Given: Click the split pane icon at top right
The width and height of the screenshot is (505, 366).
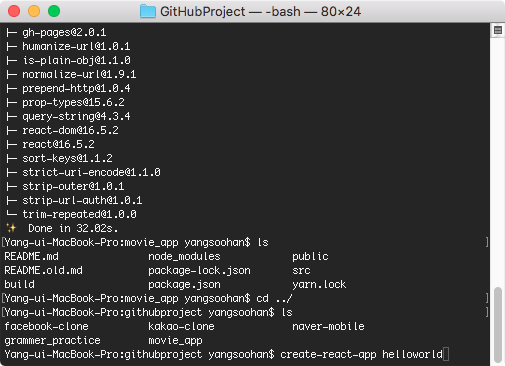Looking at the screenshot, I should (x=498, y=30).
